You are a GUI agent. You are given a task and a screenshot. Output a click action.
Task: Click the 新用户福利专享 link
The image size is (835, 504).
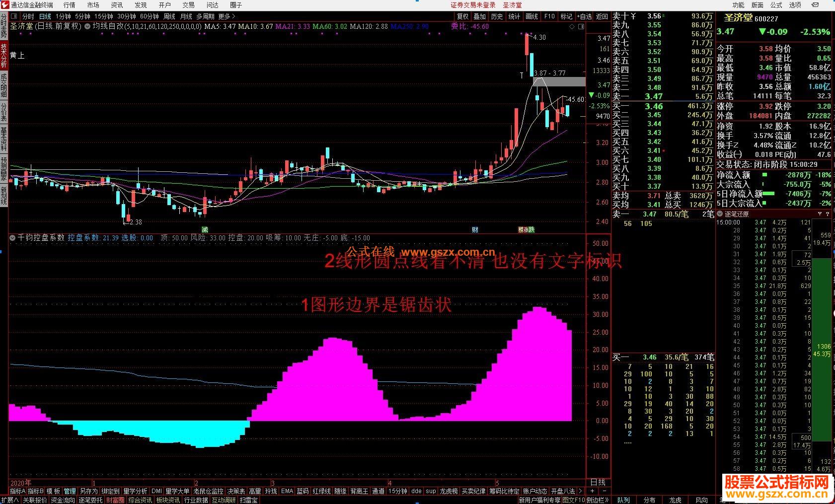coord(539,500)
